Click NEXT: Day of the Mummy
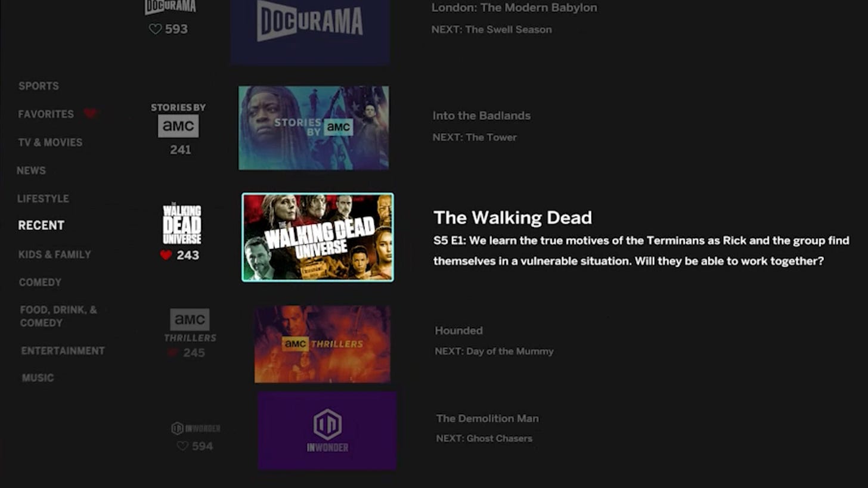 pyautogui.click(x=494, y=351)
